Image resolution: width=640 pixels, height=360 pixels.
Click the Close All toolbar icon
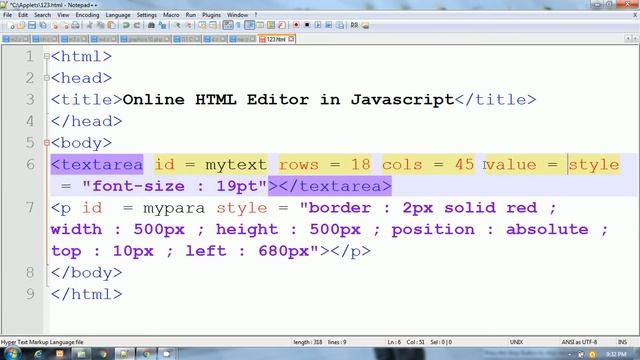click(x=65, y=25)
